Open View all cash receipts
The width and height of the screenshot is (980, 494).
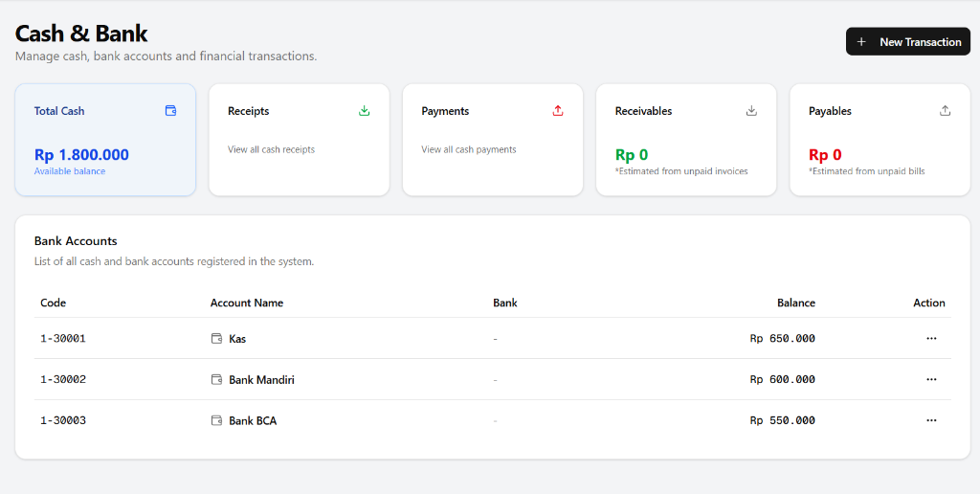pyautogui.click(x=271, y=149)
